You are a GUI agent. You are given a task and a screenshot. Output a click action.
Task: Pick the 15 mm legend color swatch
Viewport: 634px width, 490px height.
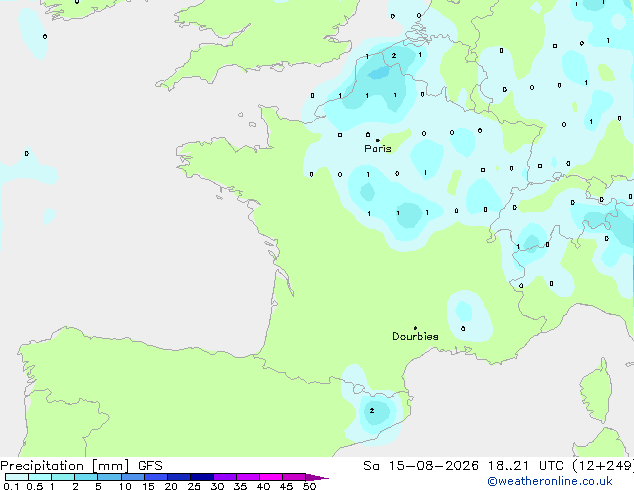pyautogui.click(x=156, y=477)
